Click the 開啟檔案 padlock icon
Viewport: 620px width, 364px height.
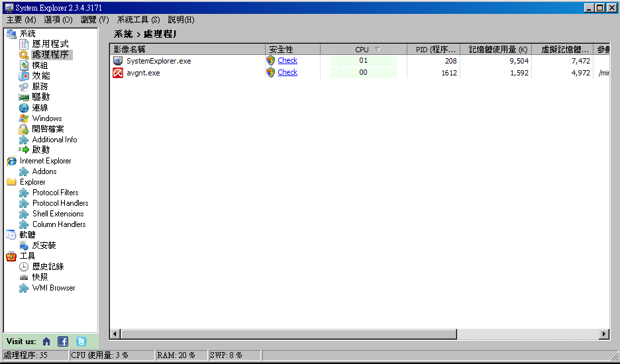tap(24, 129)
